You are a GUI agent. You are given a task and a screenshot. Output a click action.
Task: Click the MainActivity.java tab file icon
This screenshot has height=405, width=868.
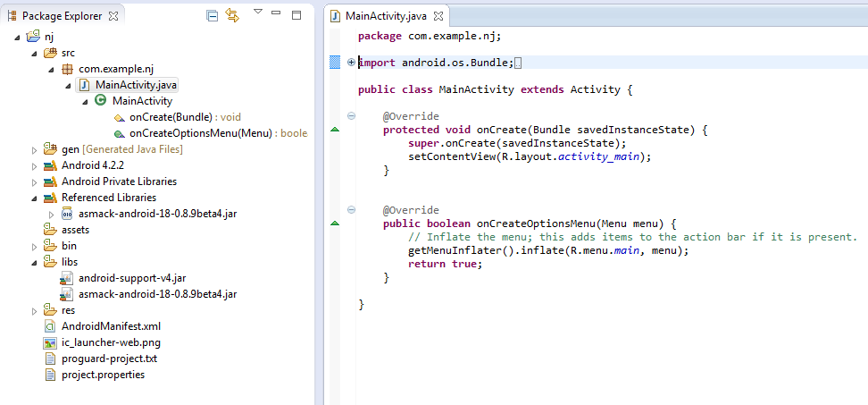pos(335,16)
